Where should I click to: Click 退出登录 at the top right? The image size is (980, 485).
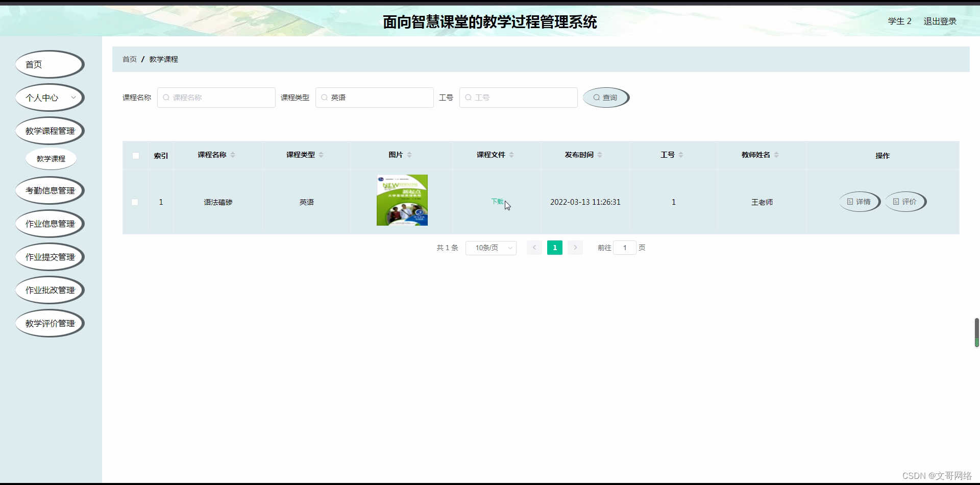click(940, 21)
